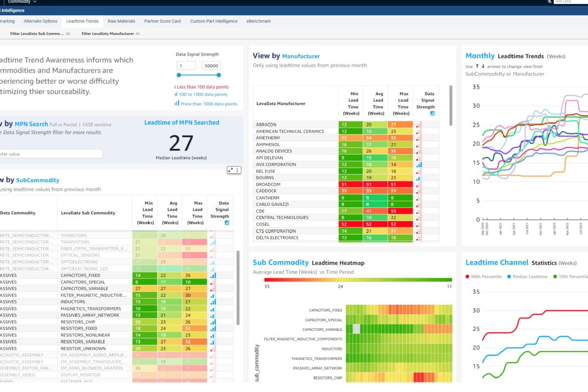Click the icon beside More than 1000 data points
Image resolution: width=588 pixels, height=392 pixels.
coord(177,103)
